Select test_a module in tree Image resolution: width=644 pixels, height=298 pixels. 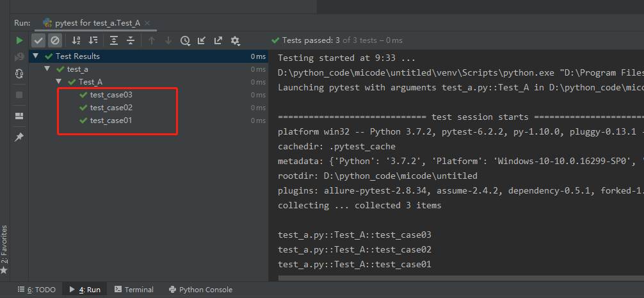[77, 69]
